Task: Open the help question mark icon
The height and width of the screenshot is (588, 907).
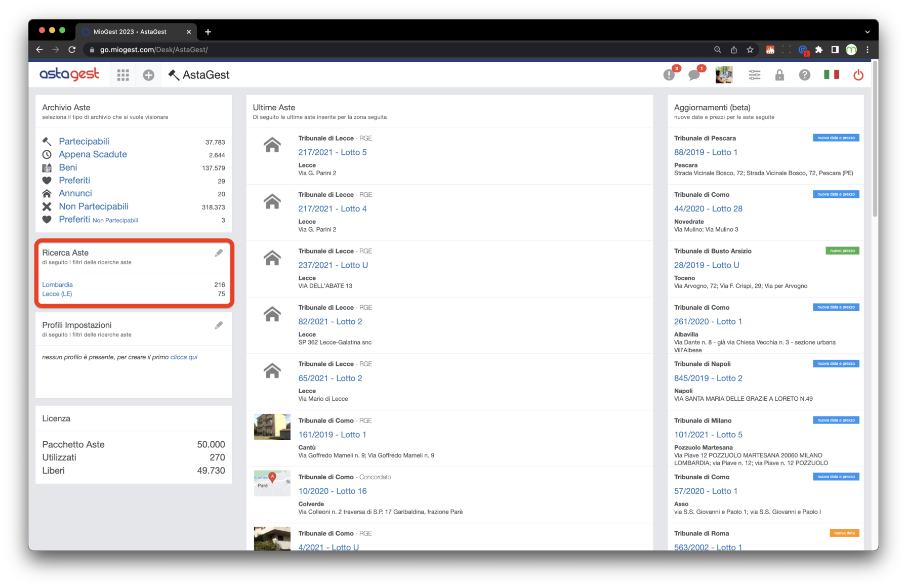Action: pyautogui.click(x=804, y=75)
